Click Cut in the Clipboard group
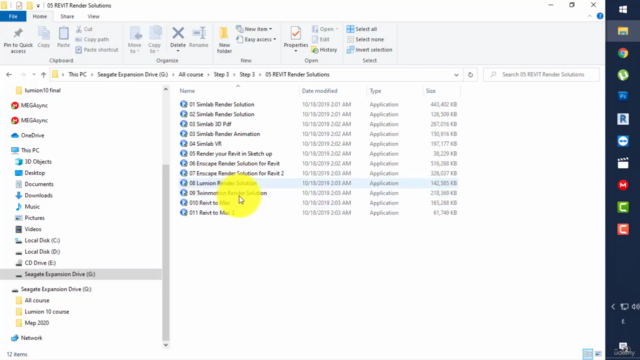This screenshot has width=640, height=360. click(84, 29)
